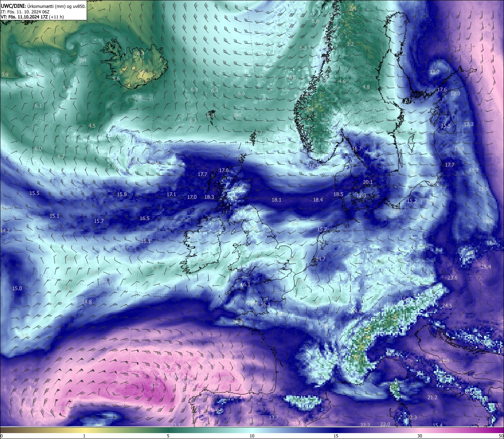504x439 pixels.
Task: Click the 17.0 value label
Action: (x=192, y=197)
